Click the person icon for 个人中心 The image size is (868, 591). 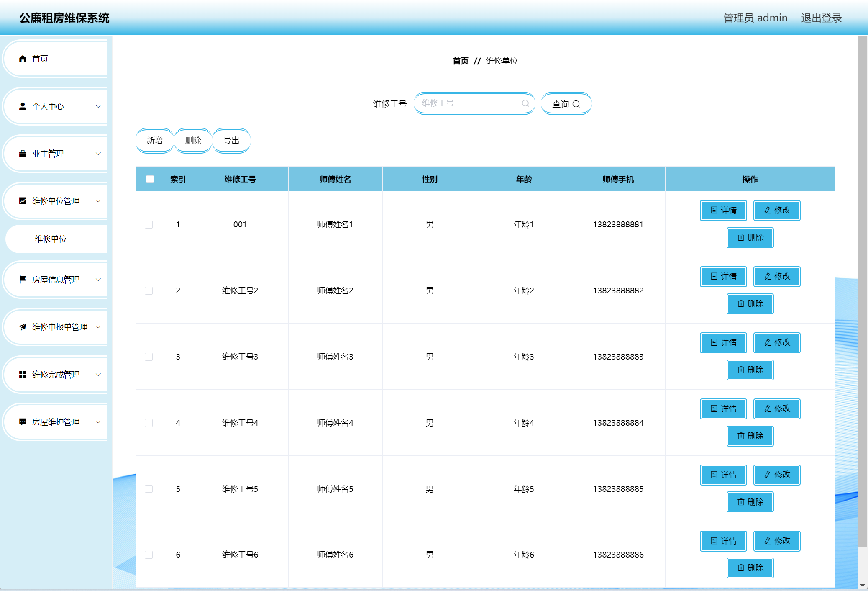click(x=23, y=106)
